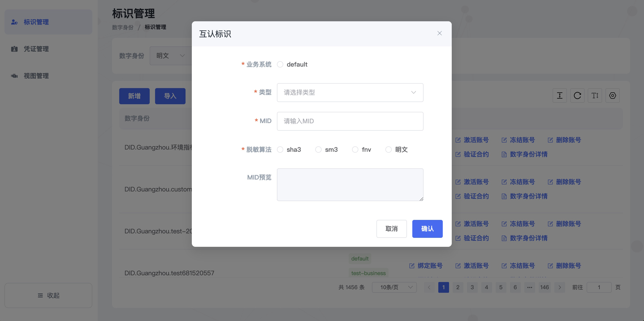Click the 视图管理 sidebar icon
644x321 pixels.
[x=14, y=76]
